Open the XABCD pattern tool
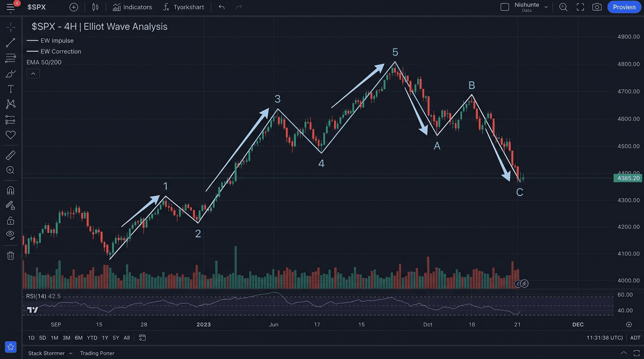Image resolution: width=644 pixels, height=359 pixels. tap(10, 104)
